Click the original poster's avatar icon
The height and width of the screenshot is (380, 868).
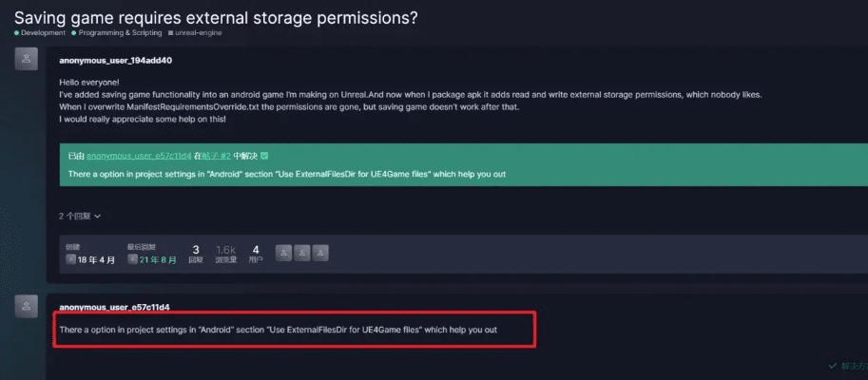[29, 59]
